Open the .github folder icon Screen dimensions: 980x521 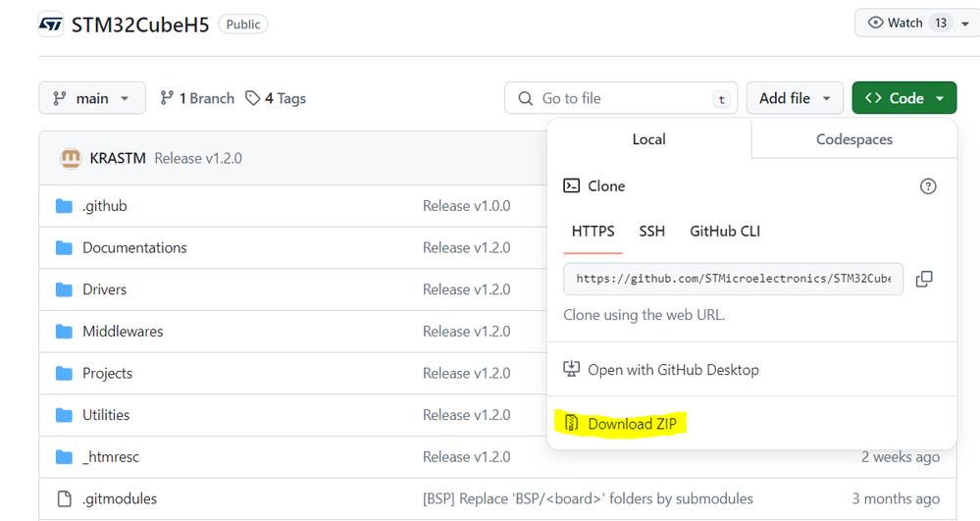64,206
